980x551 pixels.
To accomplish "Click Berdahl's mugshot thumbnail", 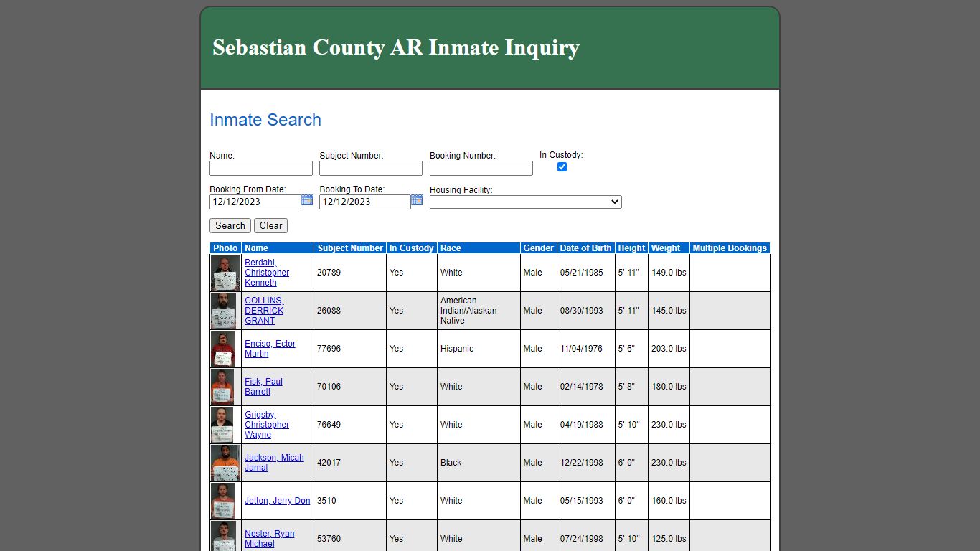I will 225,273.
